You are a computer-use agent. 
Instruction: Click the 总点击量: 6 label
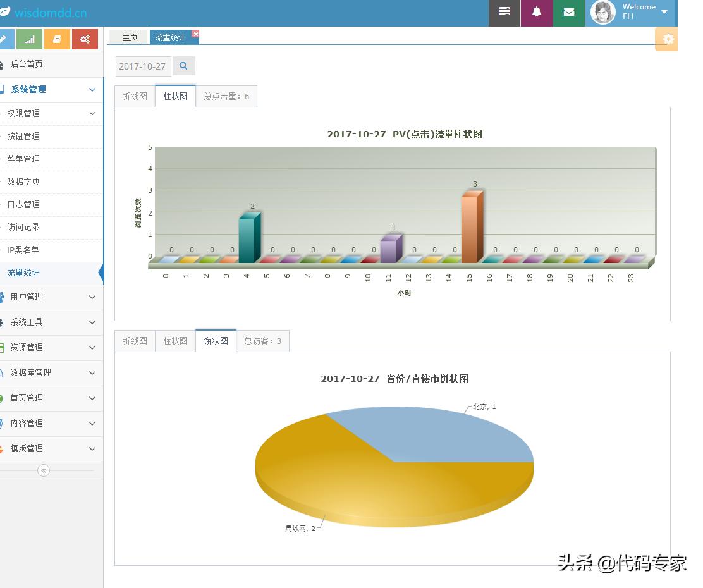227,95
